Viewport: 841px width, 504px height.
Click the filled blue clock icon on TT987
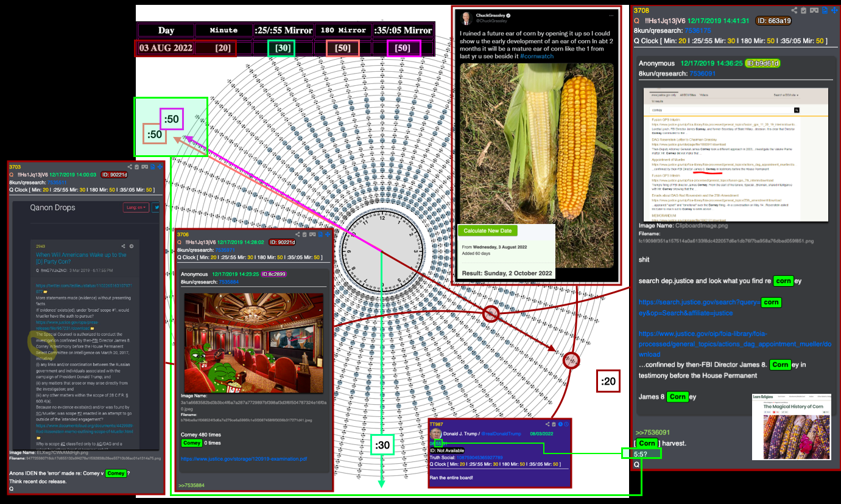pos(560,424)
